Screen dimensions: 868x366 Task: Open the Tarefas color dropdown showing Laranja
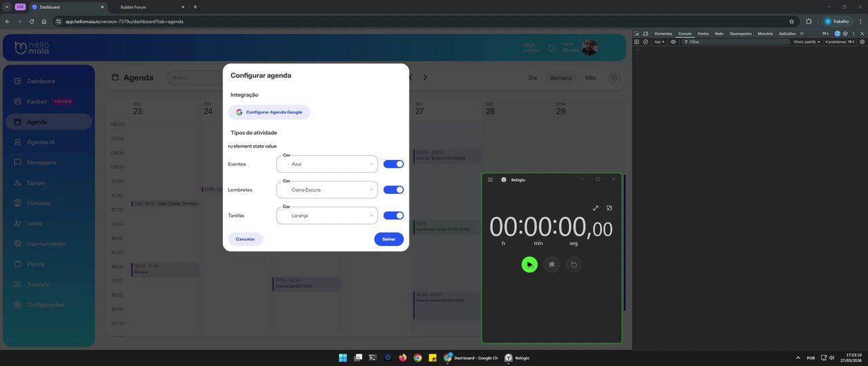(327, 216)
